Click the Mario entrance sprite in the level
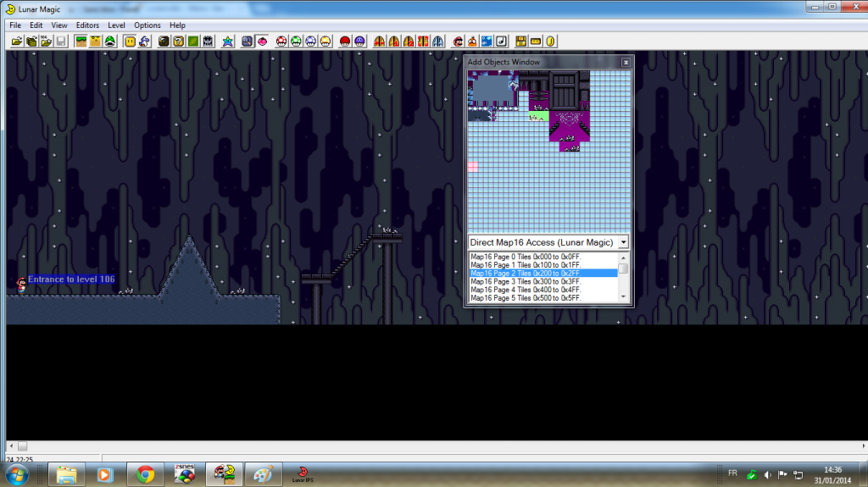The height and width of the screenshot is (487, 868). pos(21,285)
